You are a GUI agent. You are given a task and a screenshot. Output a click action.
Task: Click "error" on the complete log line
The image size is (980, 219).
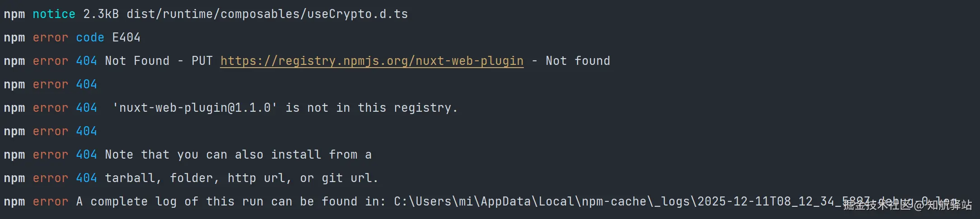tap(50, 201)
